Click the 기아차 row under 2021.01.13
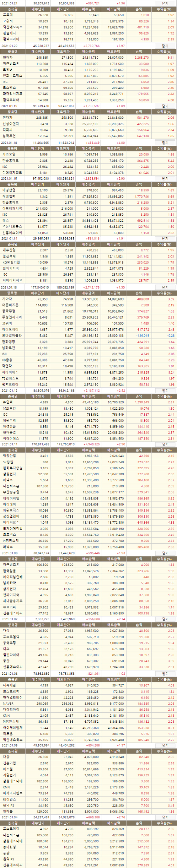Screen dimensions: 177x868 [x=88, y=299]
